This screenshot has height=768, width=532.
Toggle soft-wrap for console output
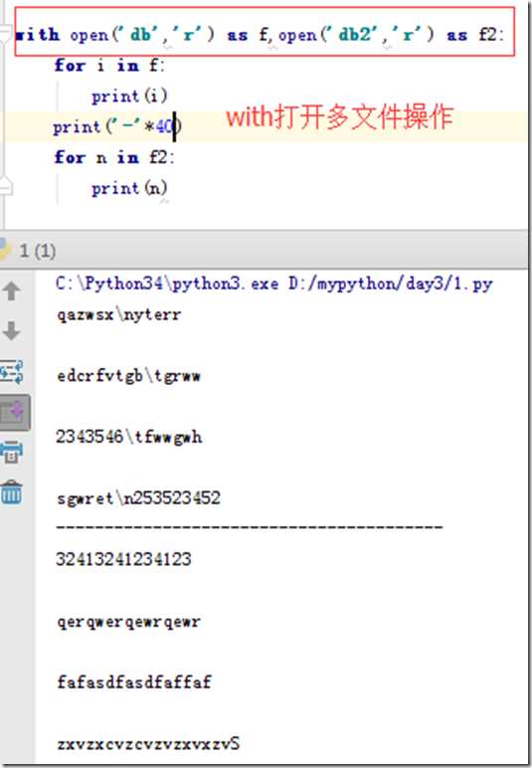pos(12,371)
